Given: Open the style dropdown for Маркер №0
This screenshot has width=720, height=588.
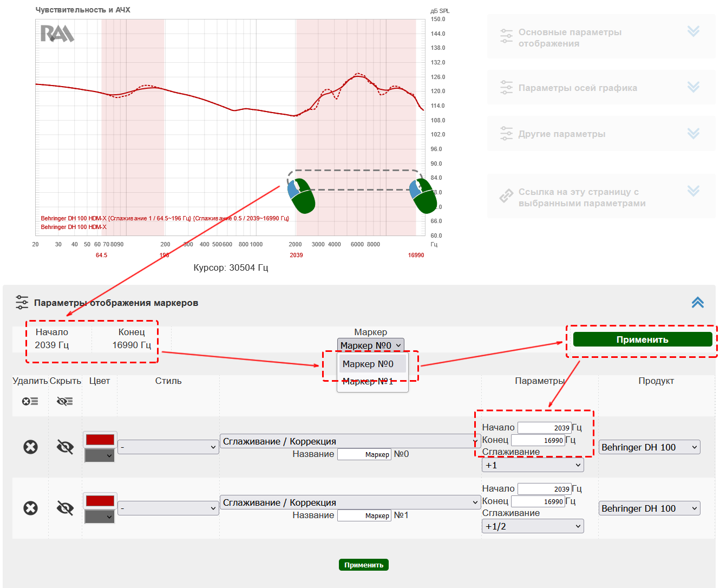Looking at the screenshot, I should point(168,447).
